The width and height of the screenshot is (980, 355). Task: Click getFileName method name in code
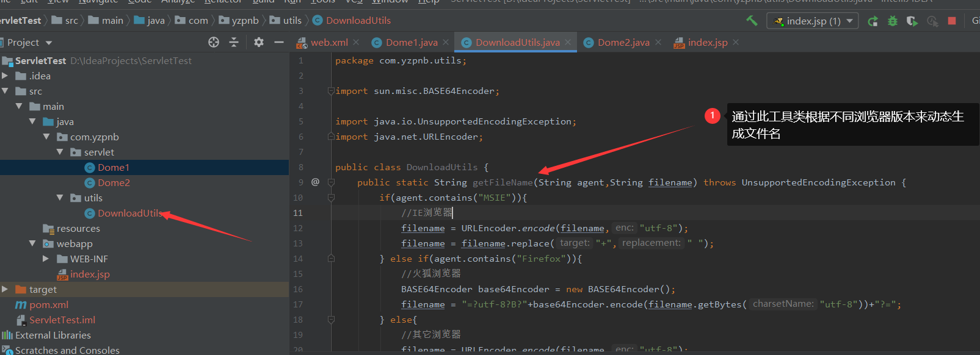[503, 182]
